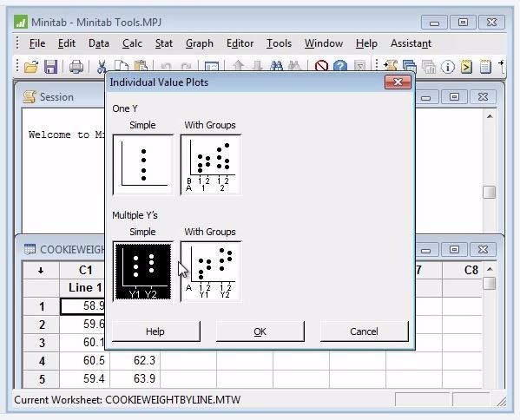Screen dimensions: 520x420
Task: Open the Calc menu
Action: click(x=132, y=43)
